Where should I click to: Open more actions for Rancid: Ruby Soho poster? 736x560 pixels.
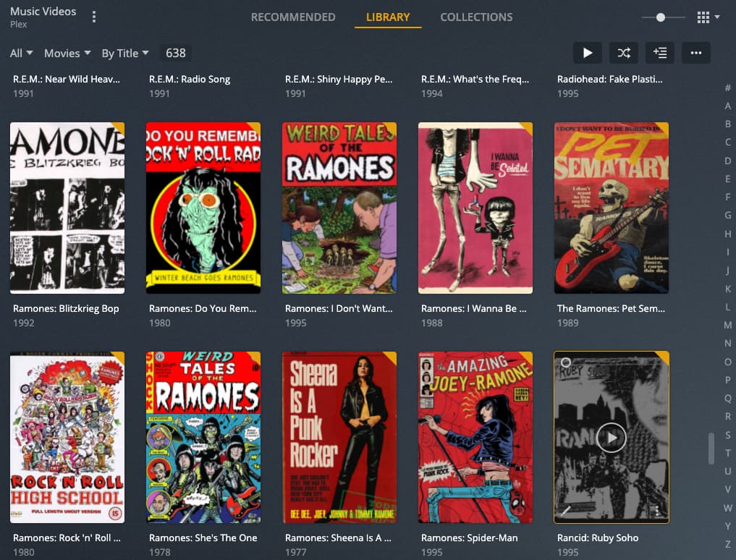pyautogui.click(x=657, y=511)
